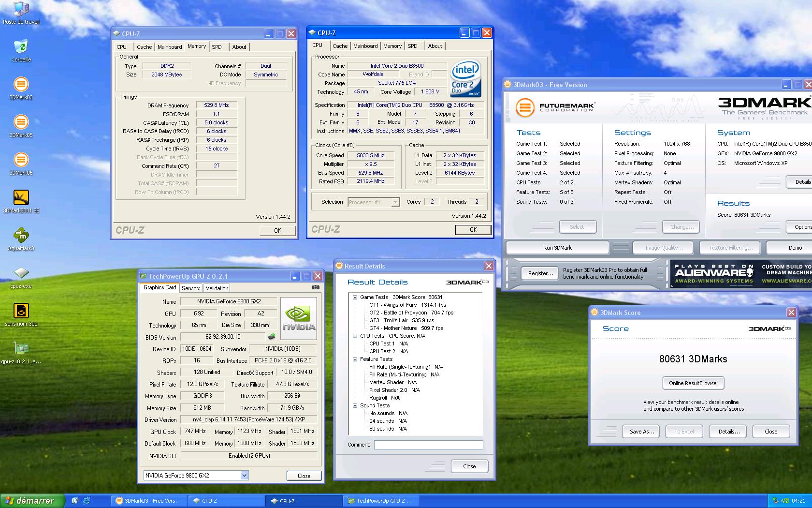Collapse the CPU Tests tree node
The image size is (812, 508).
pos(355,336)
